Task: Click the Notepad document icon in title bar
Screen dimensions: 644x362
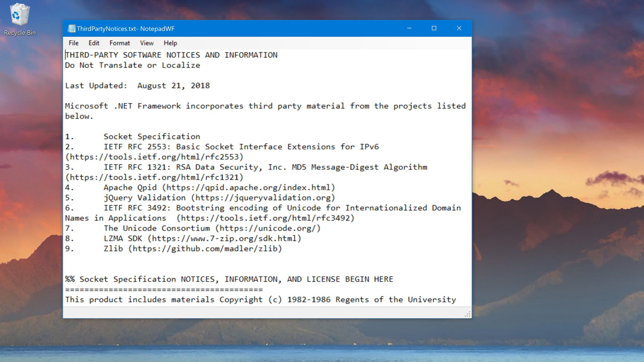Action: click(x=71, y=29)
